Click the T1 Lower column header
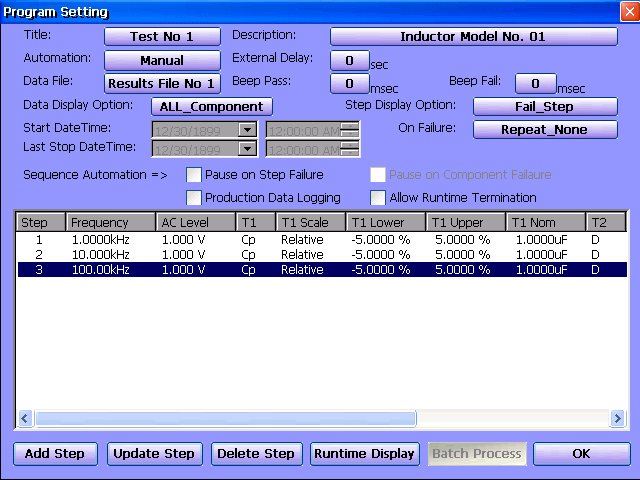The image size is (640, 480). [386, 222]
